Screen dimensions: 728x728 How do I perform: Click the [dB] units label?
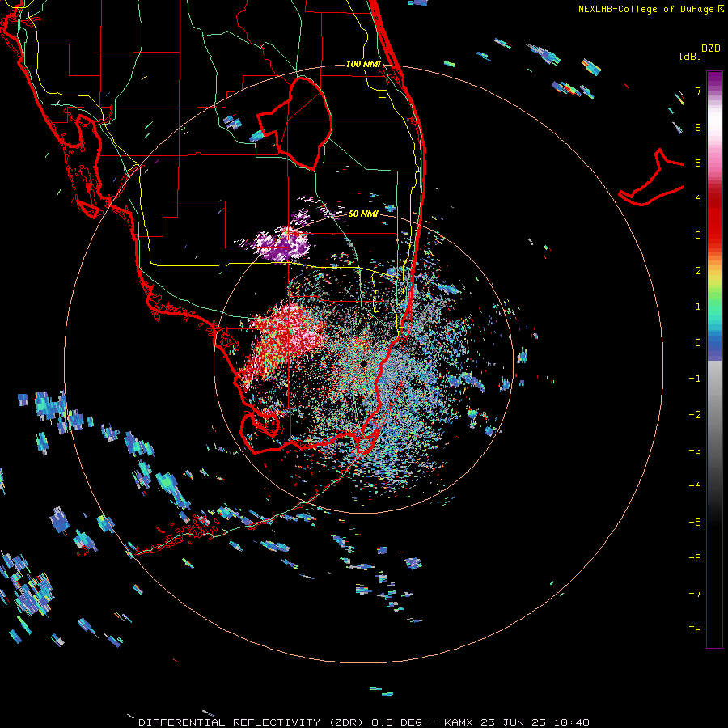click(690, 56)
